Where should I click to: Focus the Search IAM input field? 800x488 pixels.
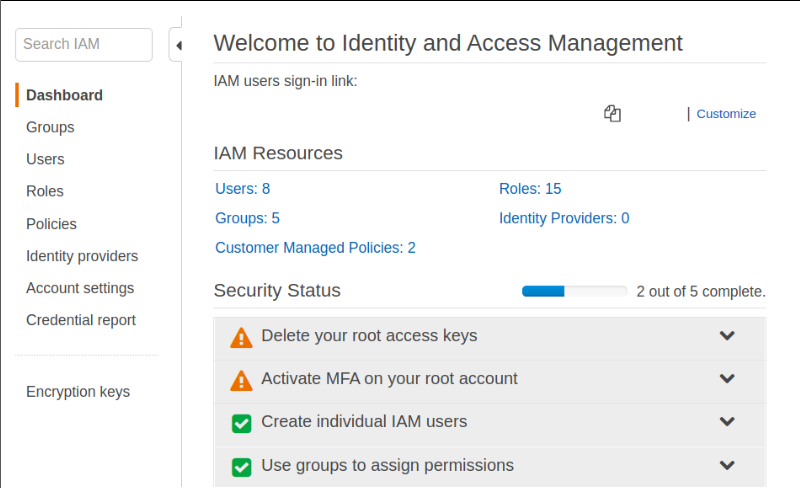(84, 44)
